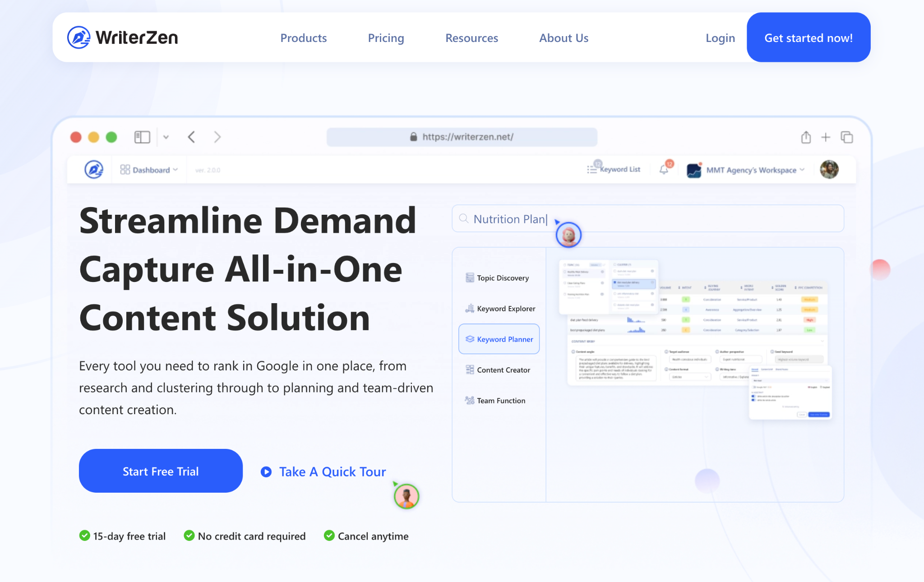
Task: Click the duplicate tabs overview icon
Action: tap(847, 137)
